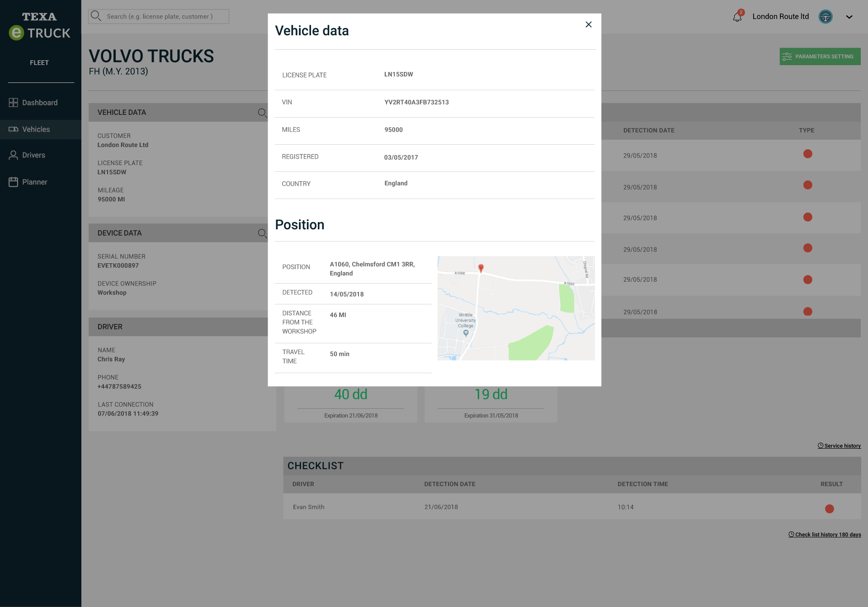Click the clock icon beside Check list history
The width and height of the screenshot is (868, 607).
(791, 534)
